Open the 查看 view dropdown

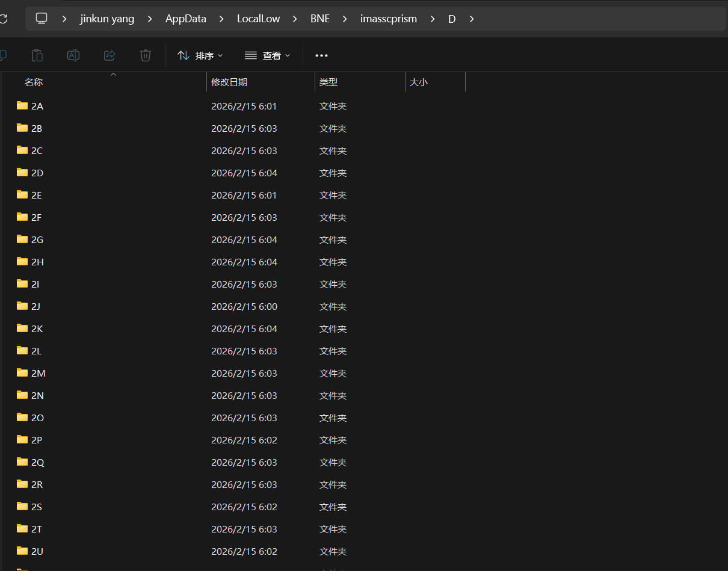point(268,55)
